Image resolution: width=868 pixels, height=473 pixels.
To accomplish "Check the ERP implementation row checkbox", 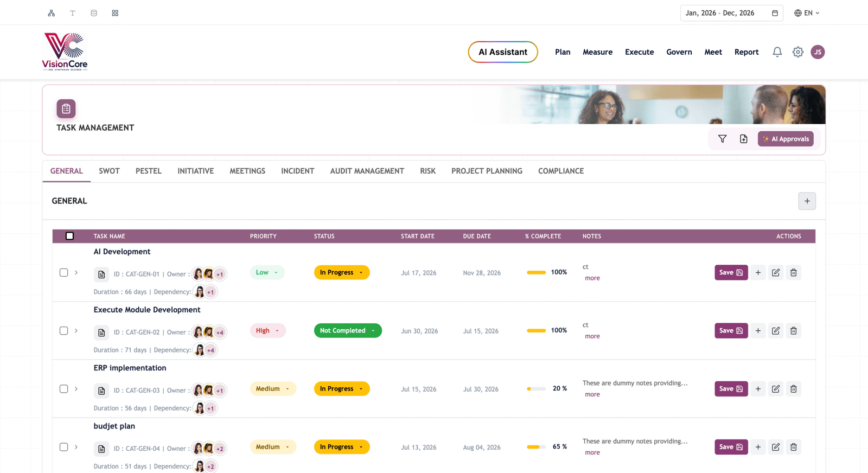I will [x=64, y=389].
